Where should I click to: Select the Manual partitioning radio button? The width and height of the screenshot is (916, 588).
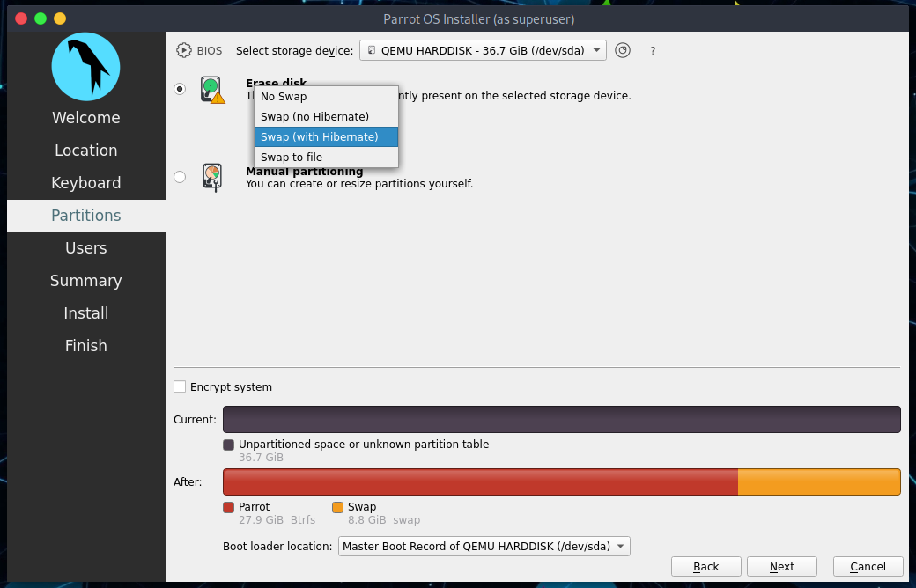(180, 176)
